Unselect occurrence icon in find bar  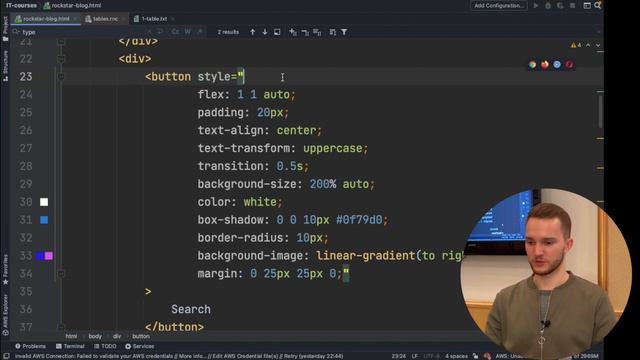click(x=305, y=32)
